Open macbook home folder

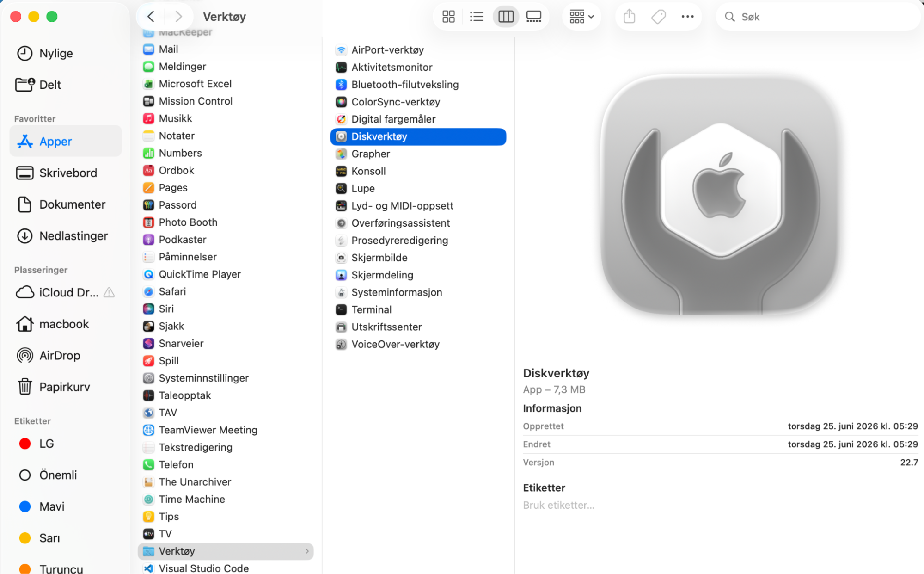coord(65,324)
